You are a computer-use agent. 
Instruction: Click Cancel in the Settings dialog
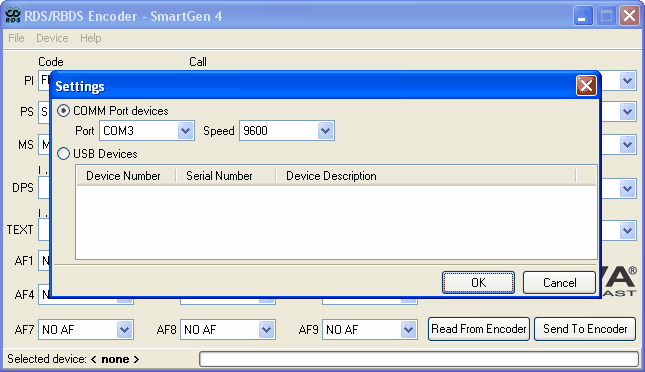tap(559, 283)
